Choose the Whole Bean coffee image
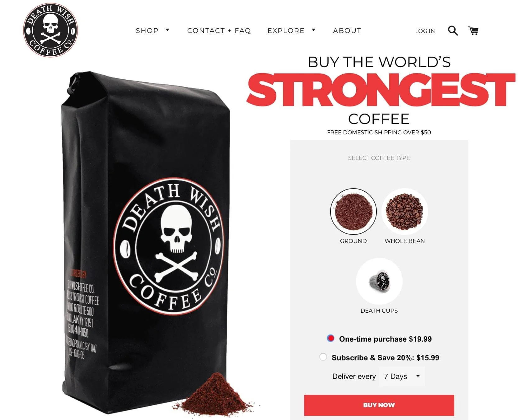524x420 pixels. 405,212
